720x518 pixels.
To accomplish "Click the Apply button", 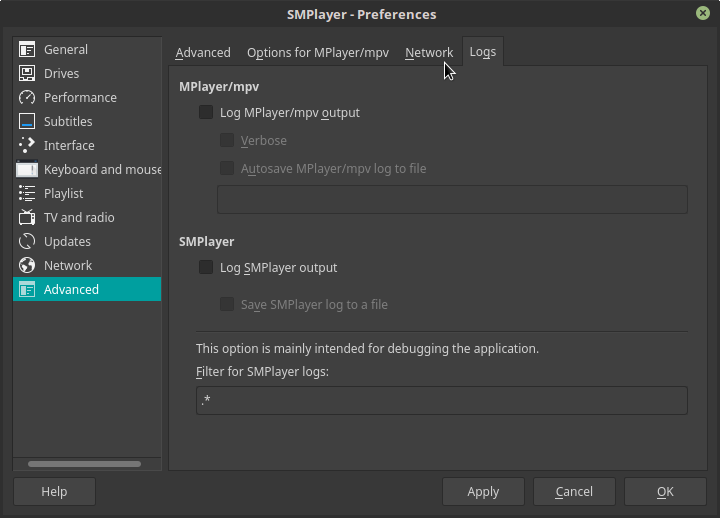I will 483,492.
